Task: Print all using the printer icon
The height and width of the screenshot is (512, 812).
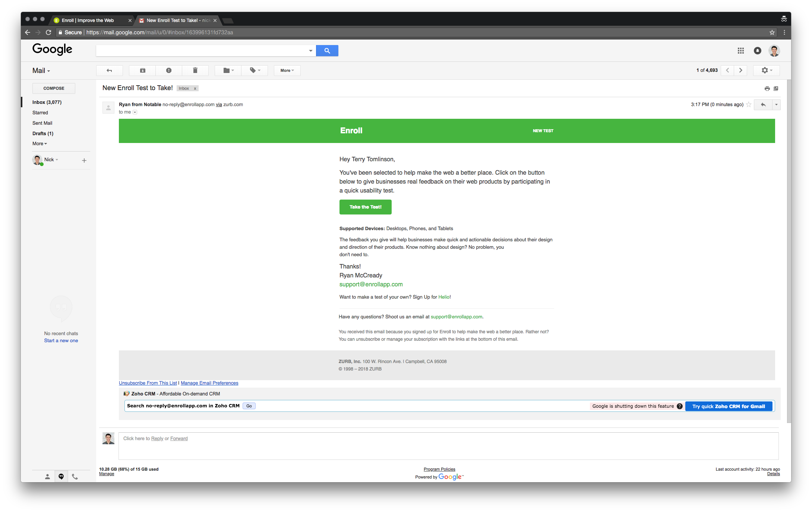Action: pos(767,89)
